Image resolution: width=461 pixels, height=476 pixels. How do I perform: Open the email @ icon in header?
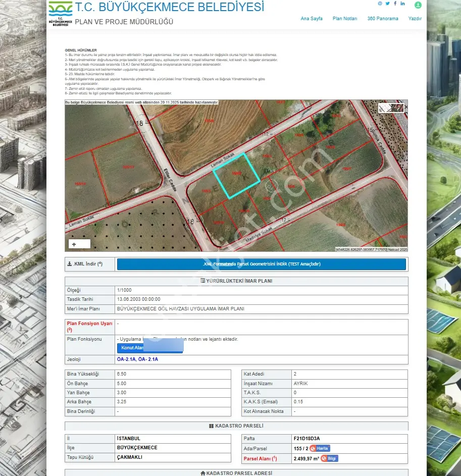(x=380, y=4)
